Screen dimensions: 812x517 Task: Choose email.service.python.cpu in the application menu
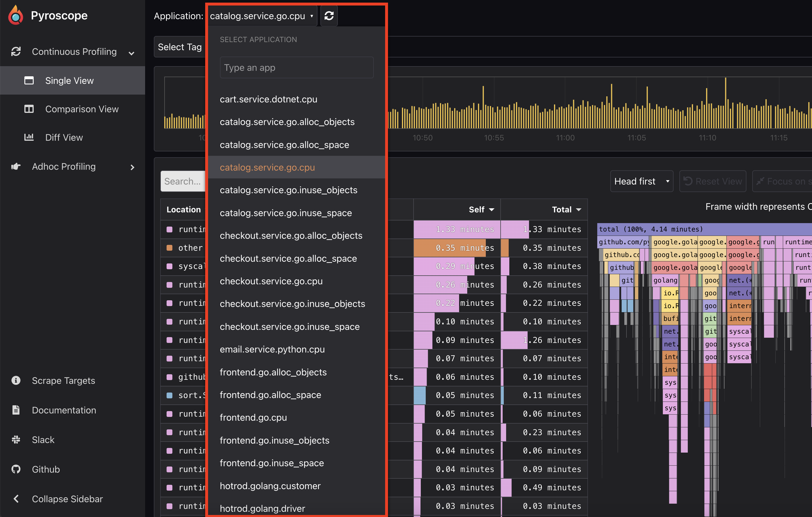pos(272,349)
